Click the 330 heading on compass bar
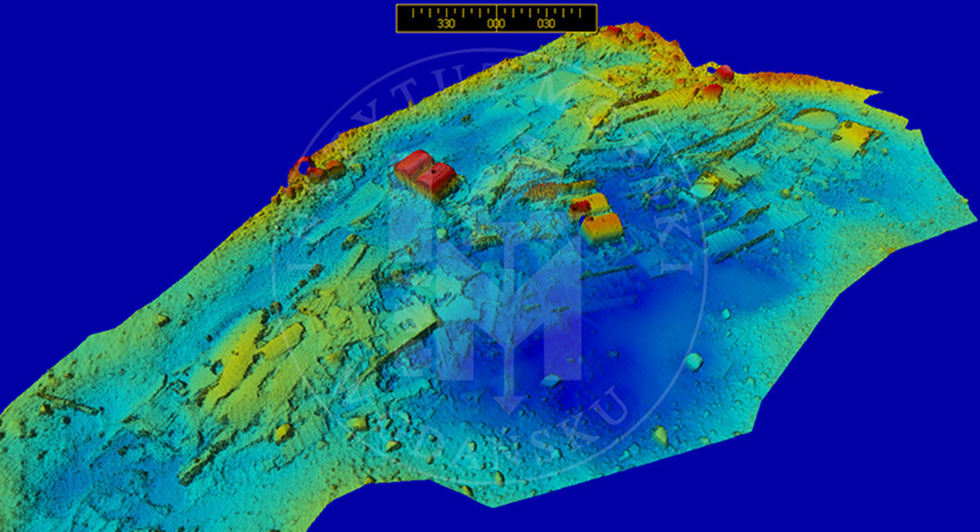 (x=446, y=24)
